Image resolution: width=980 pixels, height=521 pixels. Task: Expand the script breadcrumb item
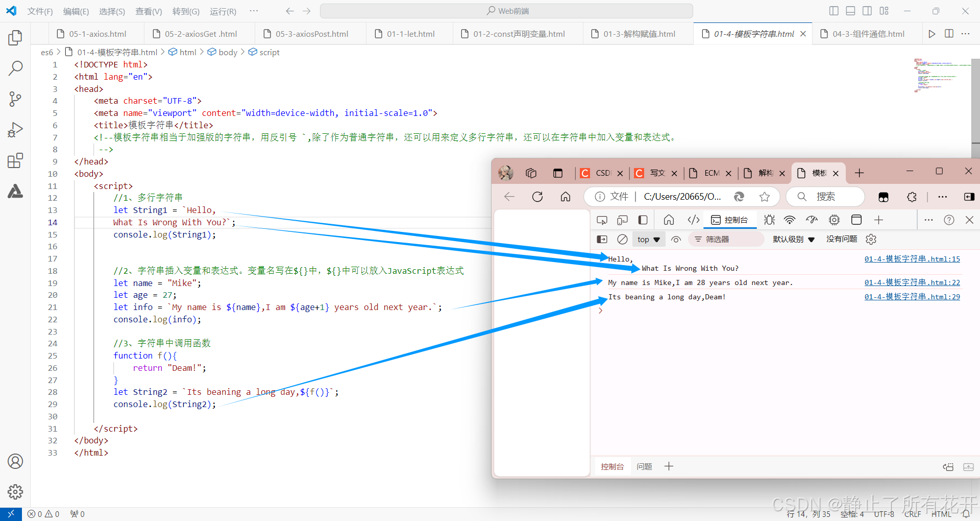264,52
